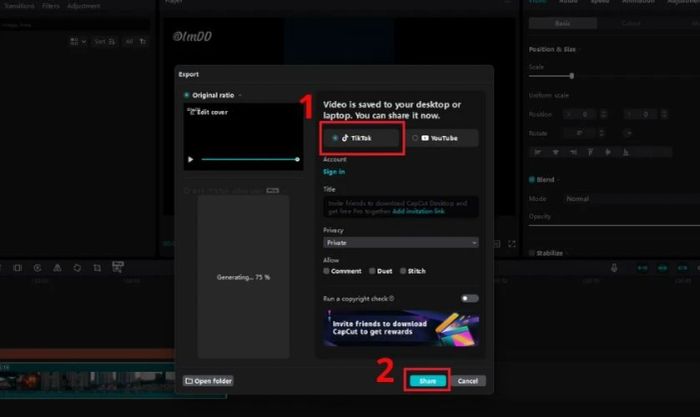The width and height of the screenshot is (700, 417).
Task: Click the align bottom icon in Position & Size
Action: click(x=626, y=152)
